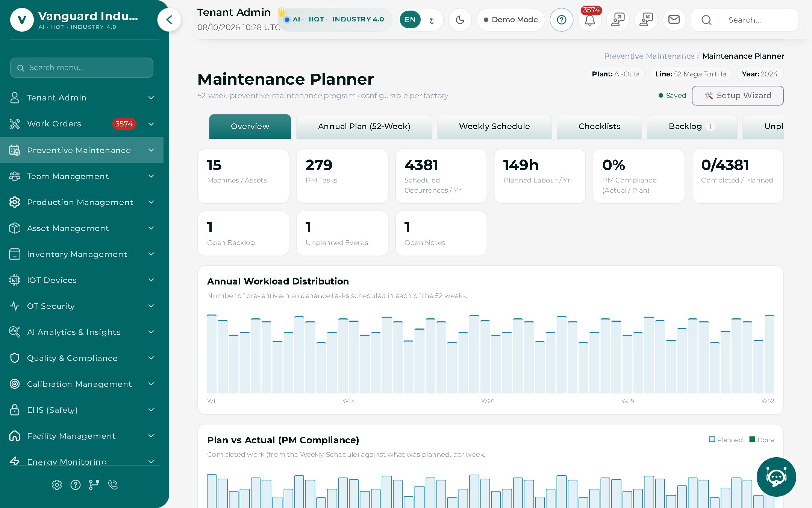The width and height of the screenshot is (812, 508).
Task: Click the W1 bar in Annual Workload chart
Action: coord(212,354)
